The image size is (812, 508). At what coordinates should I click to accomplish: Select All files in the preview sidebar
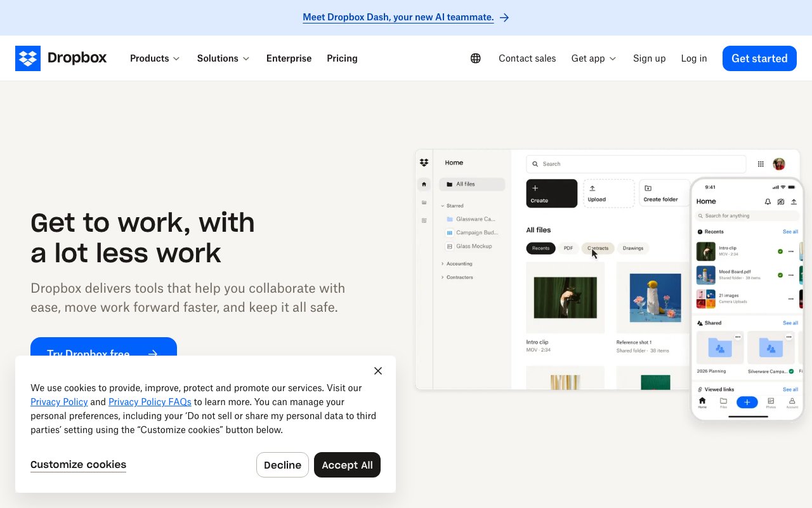tap(472, 184)
